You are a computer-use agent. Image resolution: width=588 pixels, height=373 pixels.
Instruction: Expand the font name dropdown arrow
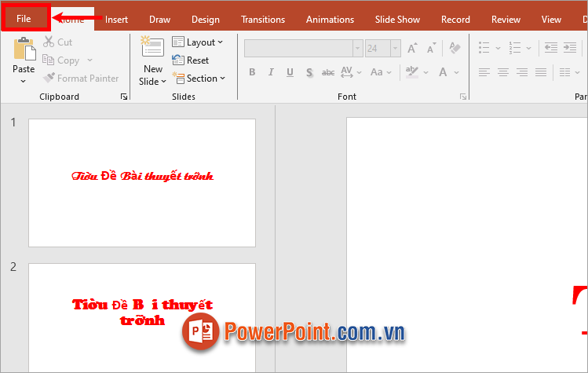click(358, 49)
